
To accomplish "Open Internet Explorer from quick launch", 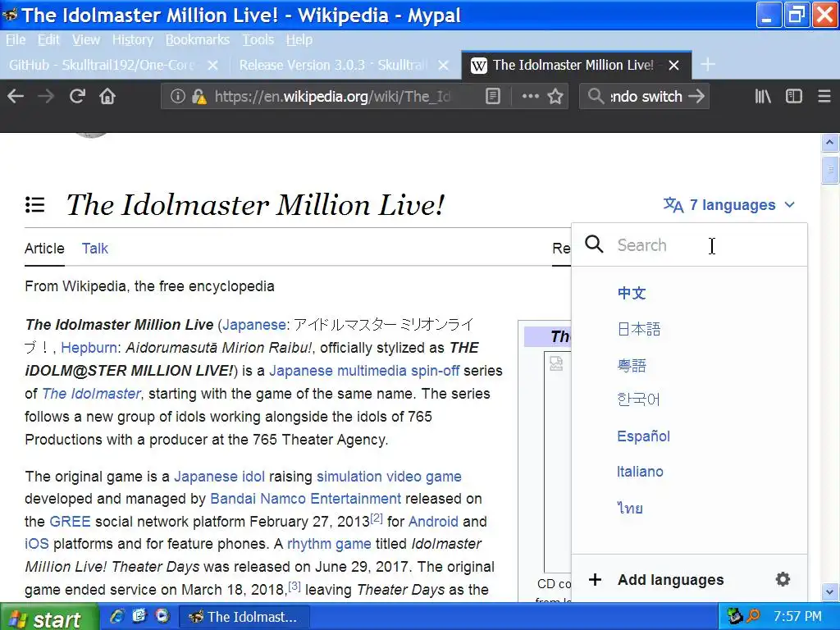I will point(116,616).
